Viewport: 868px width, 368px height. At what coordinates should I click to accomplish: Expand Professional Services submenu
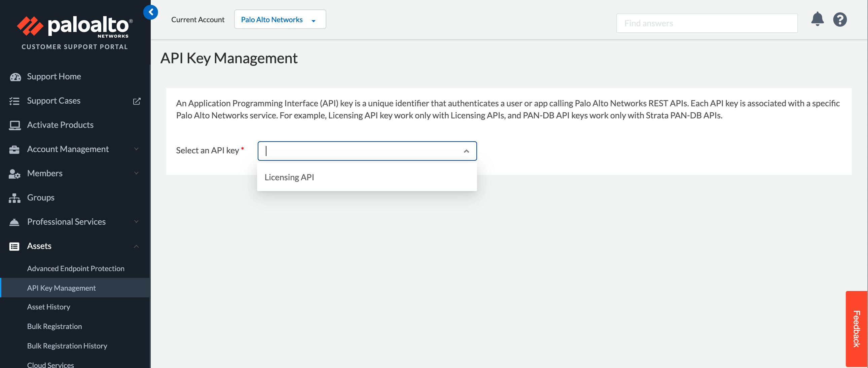click(136, 222)
